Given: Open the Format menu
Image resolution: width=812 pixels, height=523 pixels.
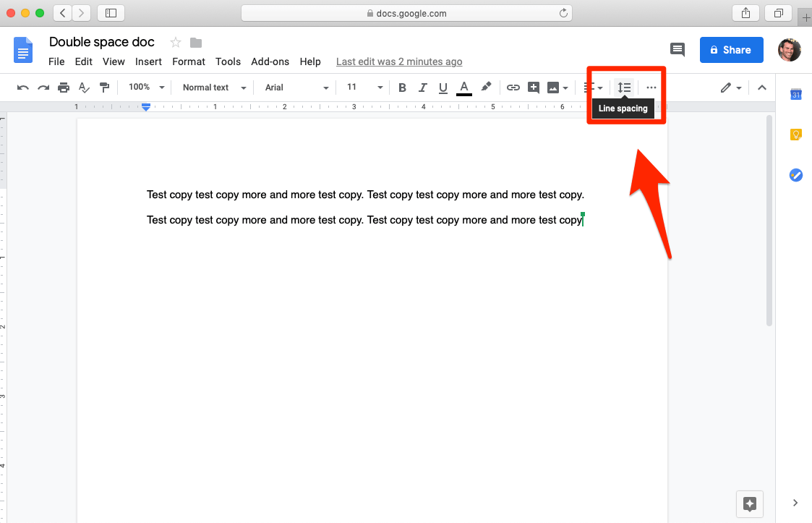Looking at the screenshot, I should coord(189,61).
